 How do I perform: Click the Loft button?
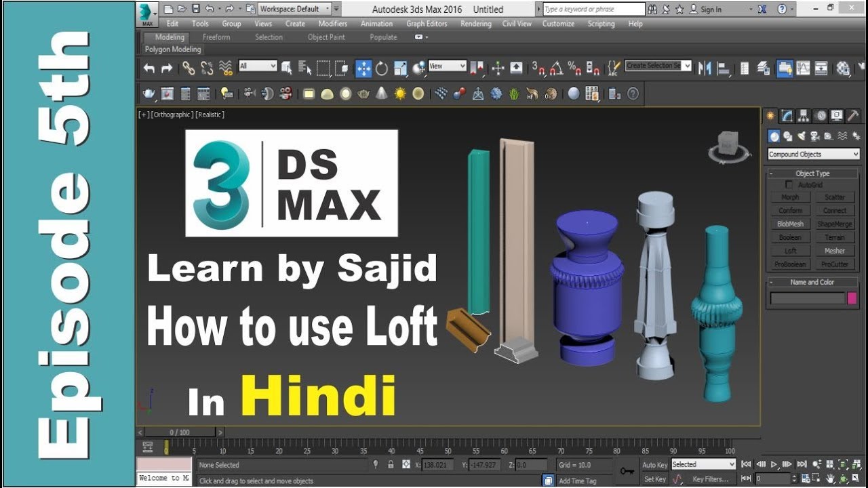[x=791, y=251]
